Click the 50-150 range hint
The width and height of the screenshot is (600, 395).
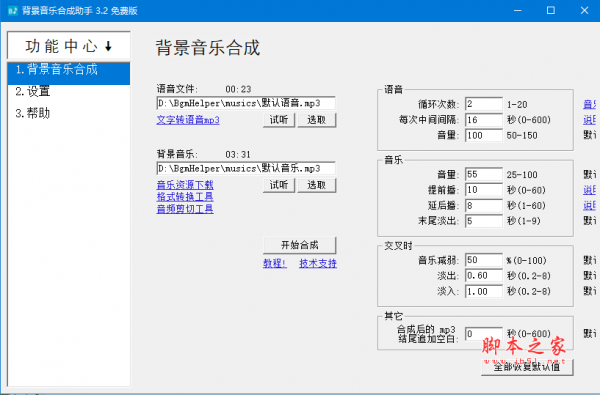[522, 135]
